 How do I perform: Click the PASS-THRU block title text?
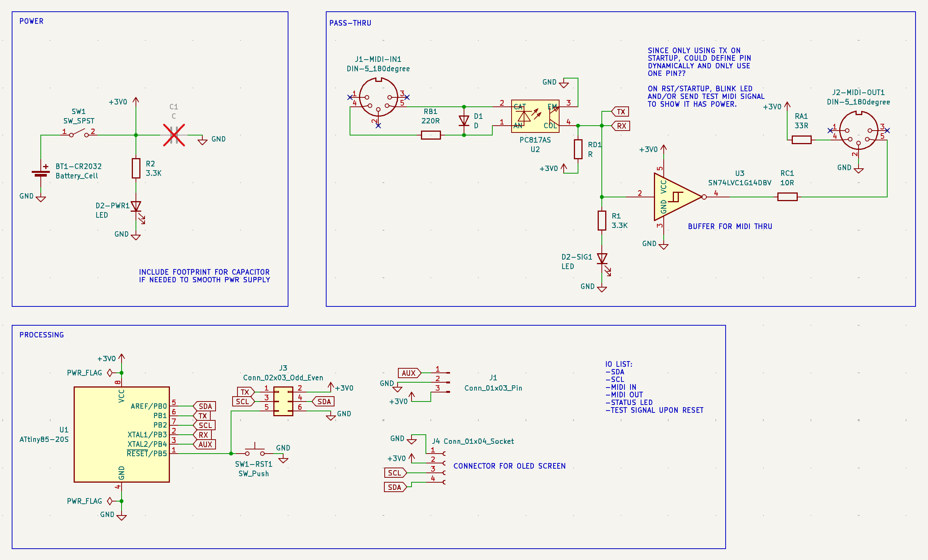(x=350, y=23)
